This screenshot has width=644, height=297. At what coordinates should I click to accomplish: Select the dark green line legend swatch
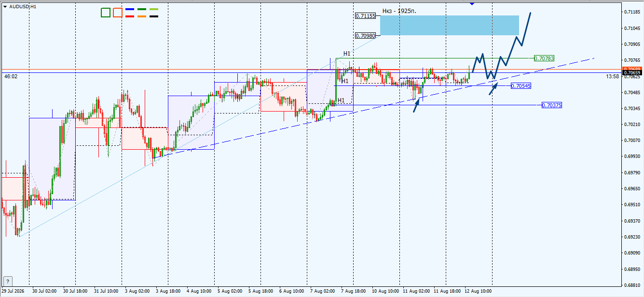click(142, 9)
